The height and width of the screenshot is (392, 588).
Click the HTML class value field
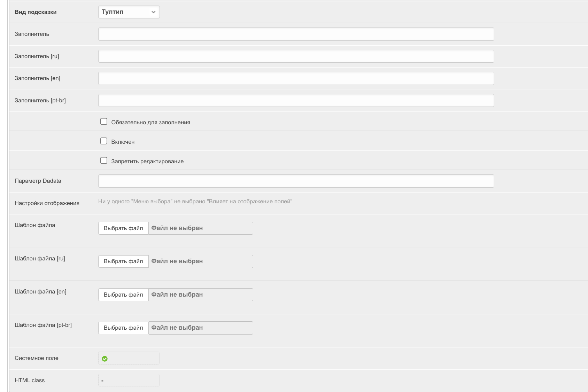[129, 381]
